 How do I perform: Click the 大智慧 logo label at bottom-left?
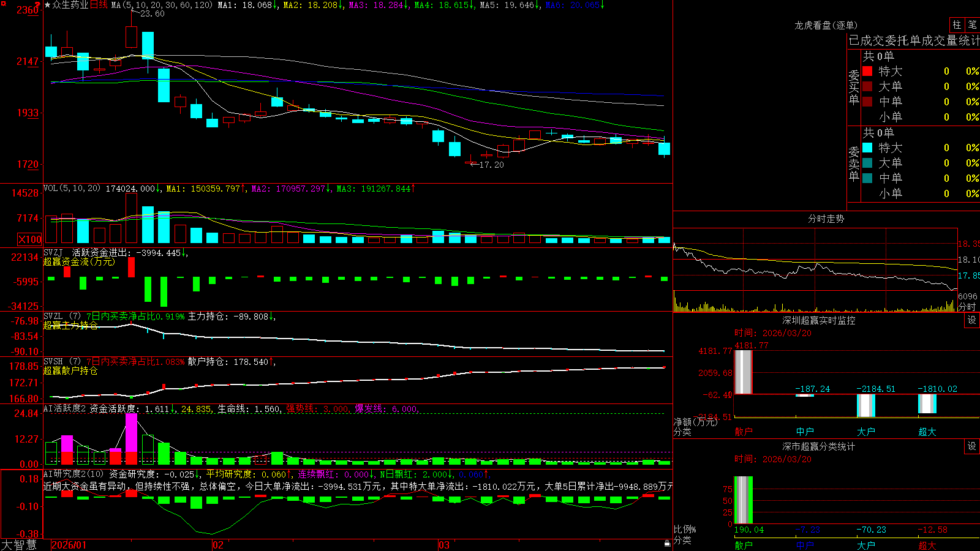click(19, 545)
